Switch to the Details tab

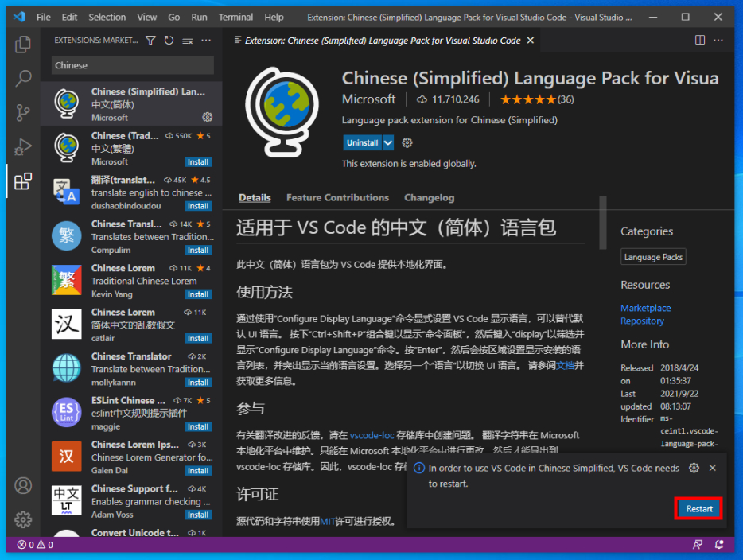coord(255,197)
